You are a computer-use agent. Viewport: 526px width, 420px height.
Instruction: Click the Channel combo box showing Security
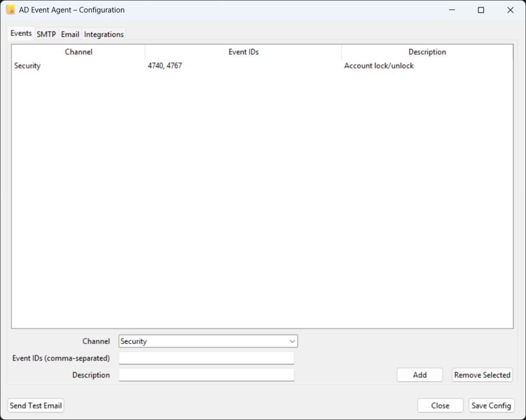203,341
